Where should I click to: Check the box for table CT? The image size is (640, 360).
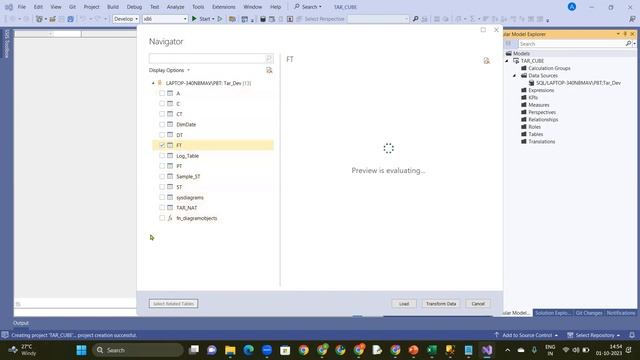click(x=162, y=114)
